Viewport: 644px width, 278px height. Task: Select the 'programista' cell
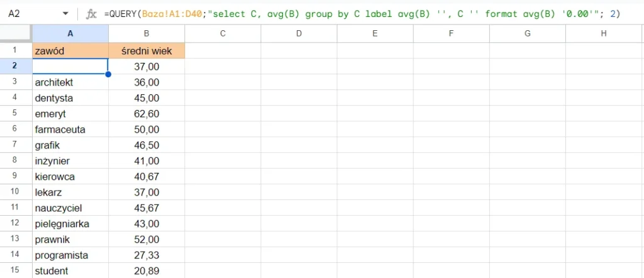click(70, 255)
